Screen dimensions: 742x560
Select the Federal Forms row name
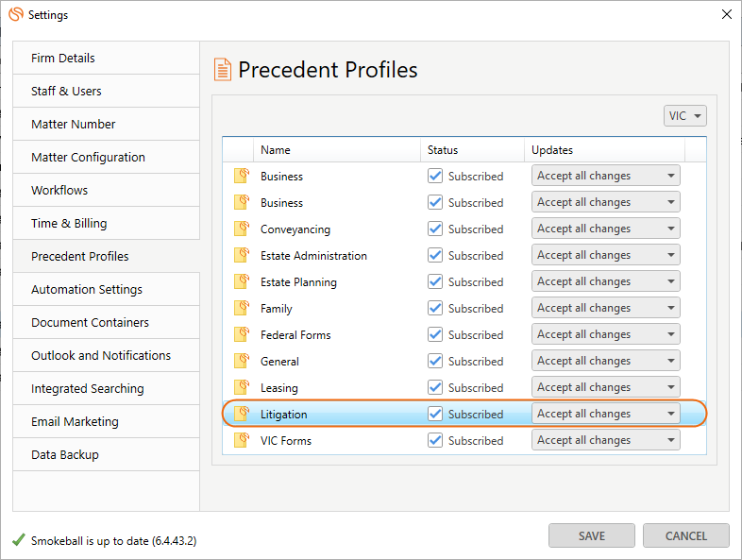click(295, 334)
